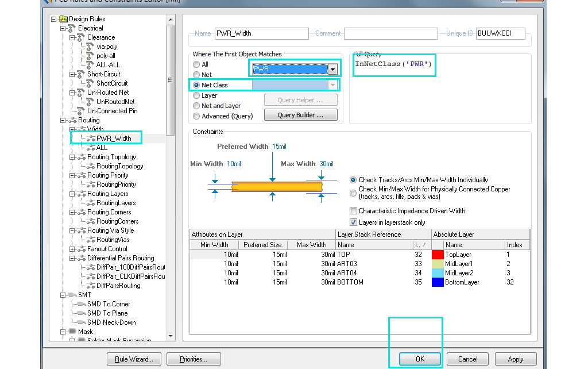Click the RoutingPriority rule icon

coord(91,184)
